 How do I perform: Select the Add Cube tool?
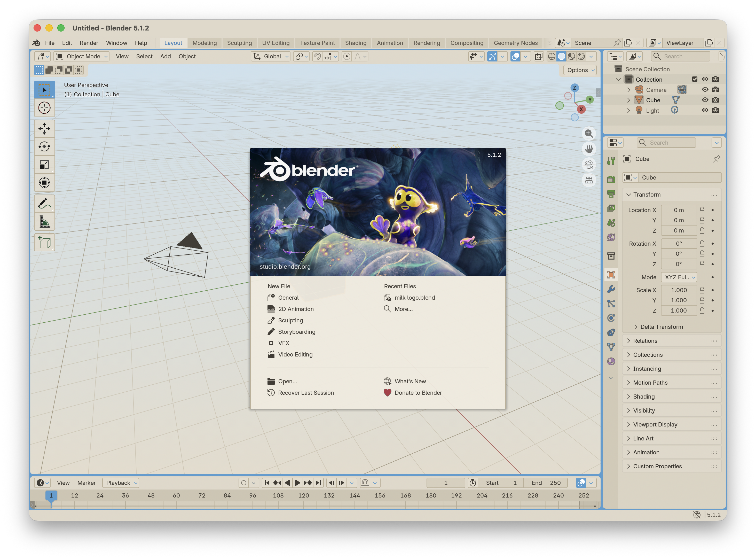pyautogui.click(x=44, y=243)
